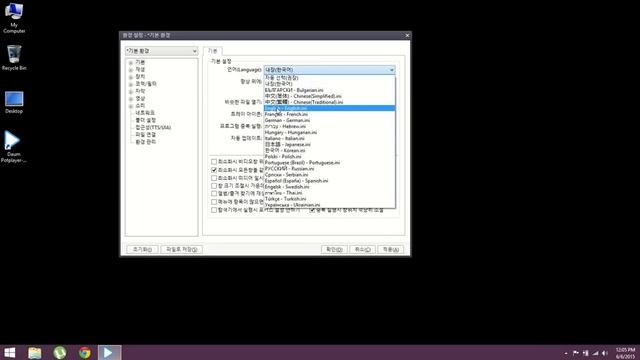Viewport: 640px width, 360px height.
Task: Select 접근성(TTS/UIA) in the settings tree
Action: tap(153, 127)
